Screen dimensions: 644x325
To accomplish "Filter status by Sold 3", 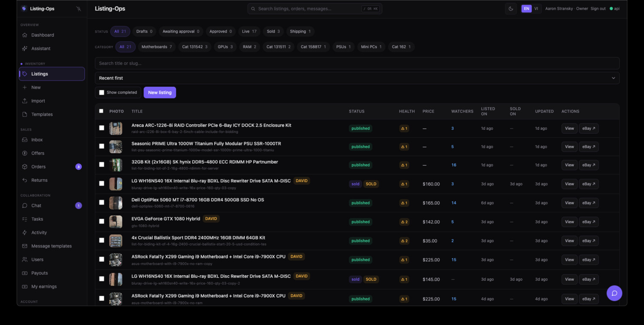I will click(x=273, y=31).
